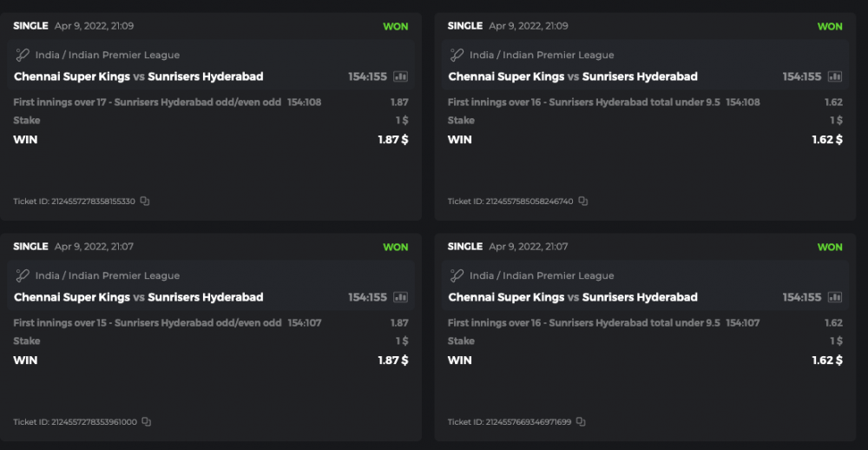
Task: Open Chennai vs Hyderabad match in over 17 card
Action: tap(138, 76)
